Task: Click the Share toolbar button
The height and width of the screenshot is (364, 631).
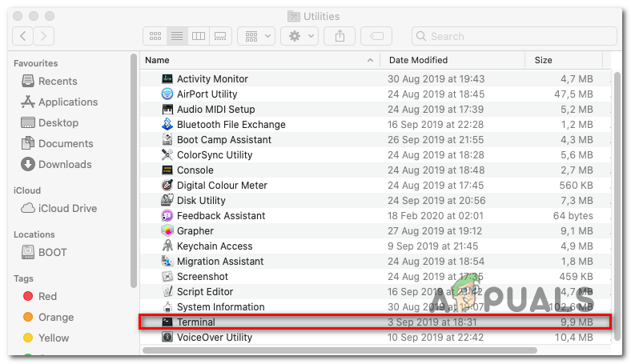Action: coord(340,36)
